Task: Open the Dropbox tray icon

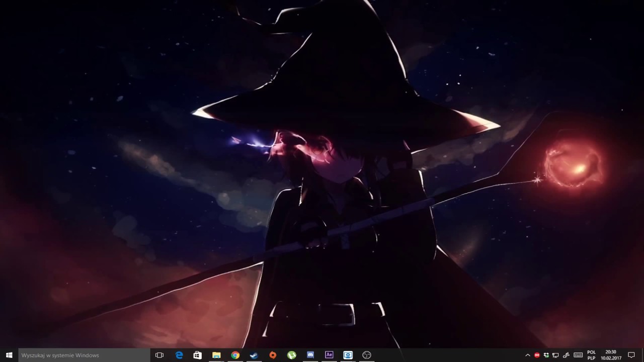Action: click(x=546, y=355)
